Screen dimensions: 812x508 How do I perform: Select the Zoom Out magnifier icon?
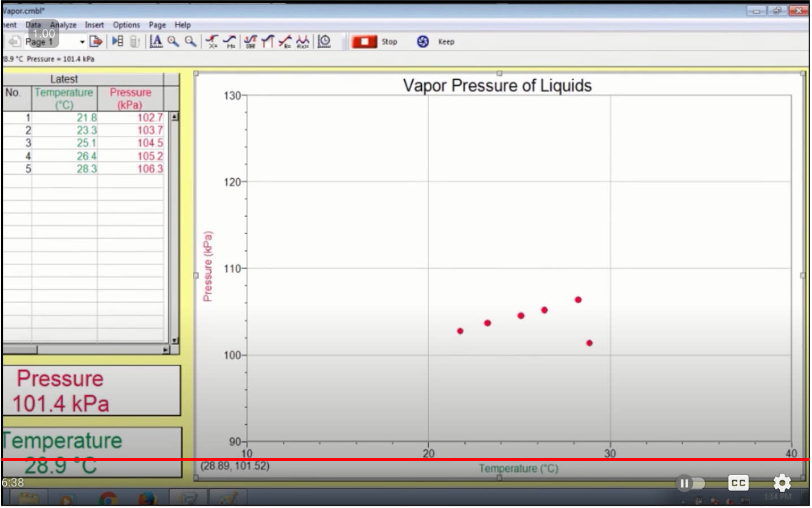click(x=191, y=41)
